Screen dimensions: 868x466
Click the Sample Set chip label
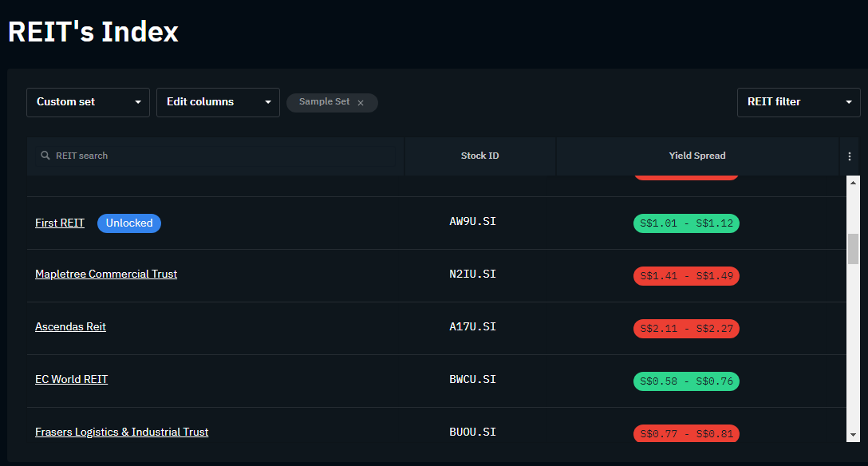(324, 102)
